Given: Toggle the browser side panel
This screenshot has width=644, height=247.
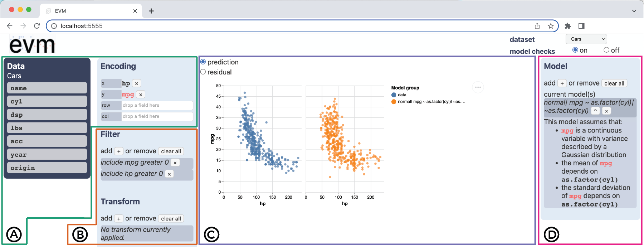Looking at the screenshot, I should pos(581,26).
